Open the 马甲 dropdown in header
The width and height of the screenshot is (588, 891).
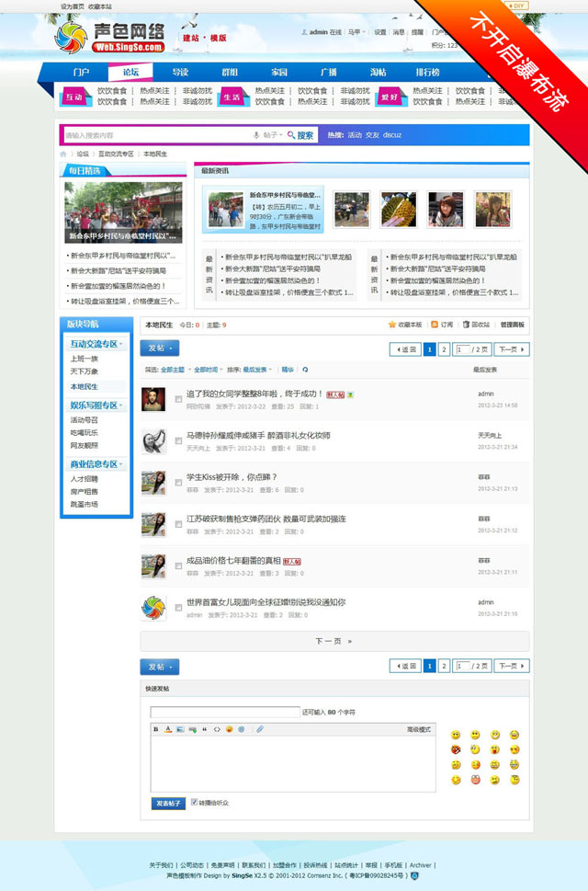pyautogui.click(x=356, y=32)
